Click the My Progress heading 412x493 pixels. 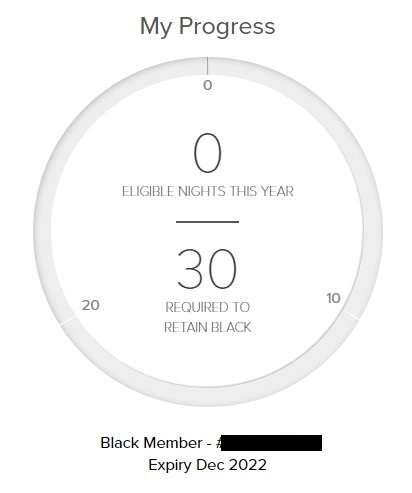point(207,26)
